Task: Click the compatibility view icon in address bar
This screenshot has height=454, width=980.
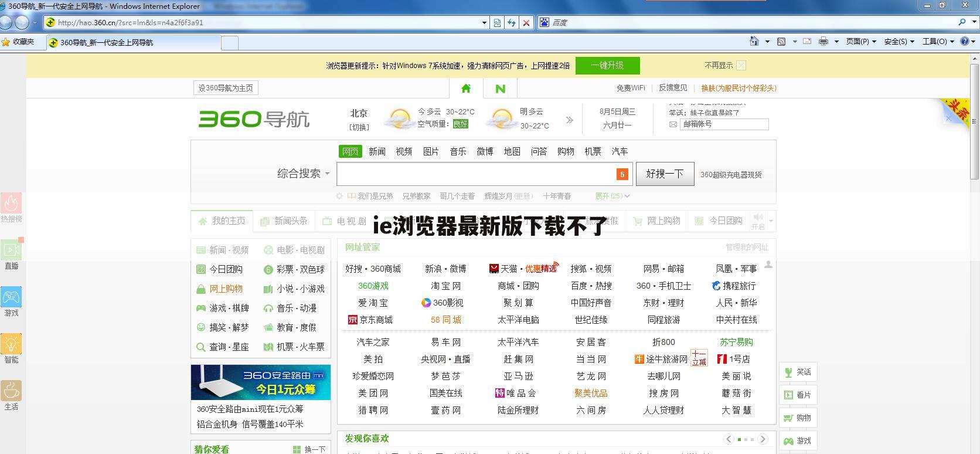Action: (497, 22)
